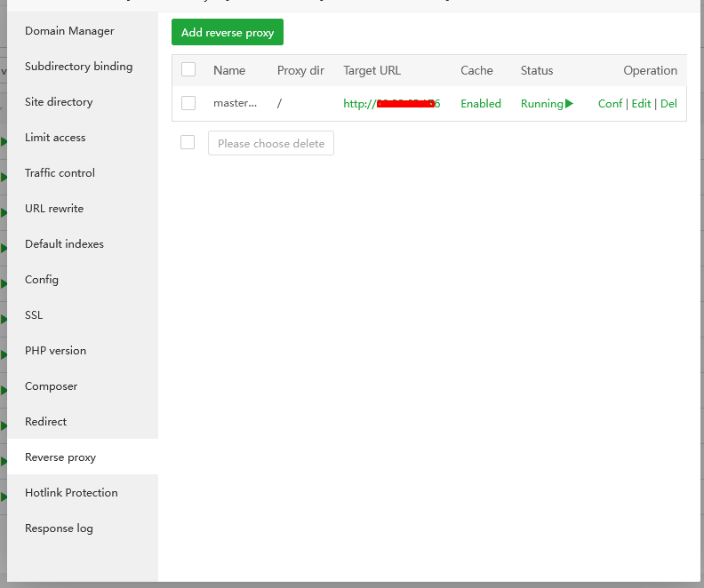Open the redacted Target URL link
The height and width of the screenshot is (588, 704).
pos(391,104)
